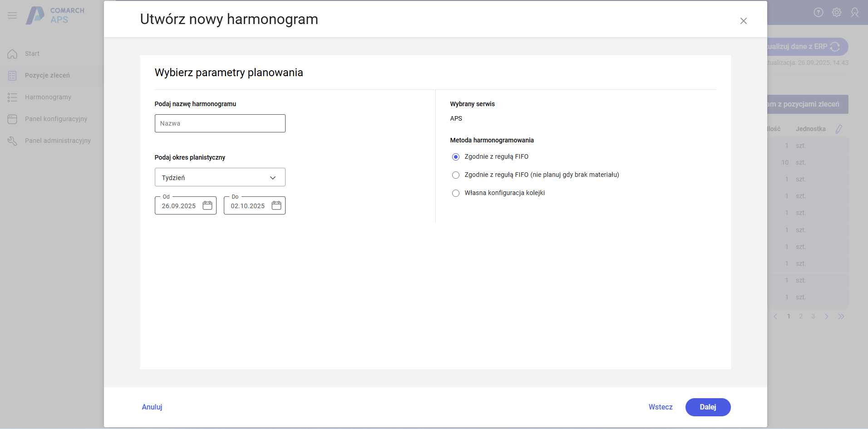868x429 pixels.
Task: Select Zgodnie z regułą FIFO radio button
Action: [x=456, y=157]
